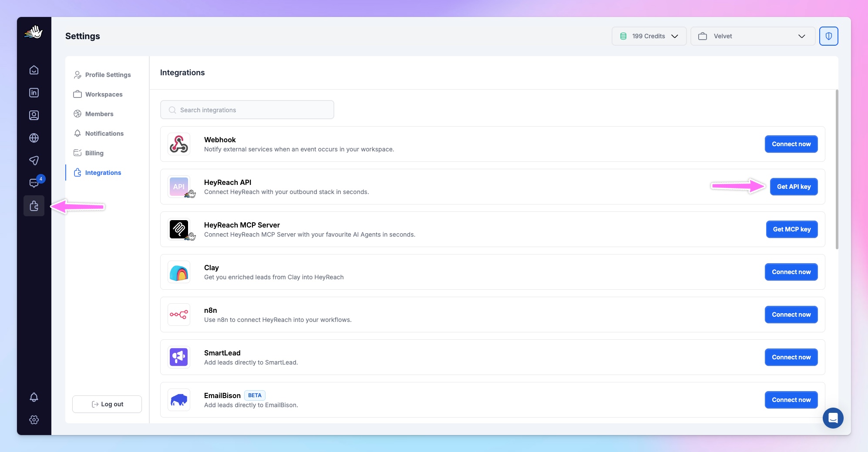This screenshot has width=868, height=452.
Task: Connect the Webhook integration
Action: pyautogui.click(x=791, y=144)
